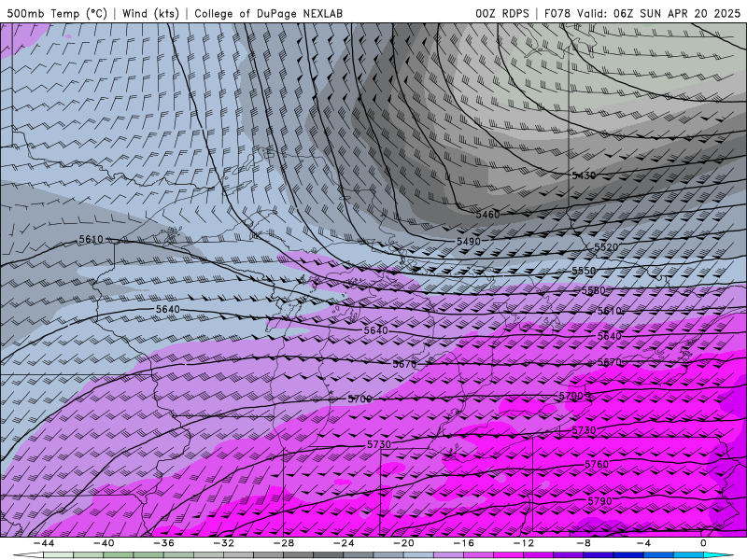Click the -16 color scale label
The height and width of the screenshot is (560, 747).
point(463,543)
